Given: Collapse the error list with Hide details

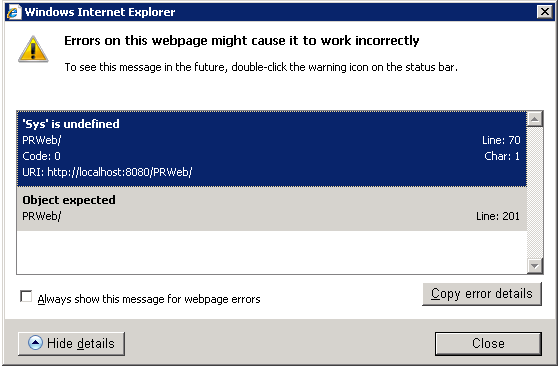Looking at the screenshot, I should 71,344.
